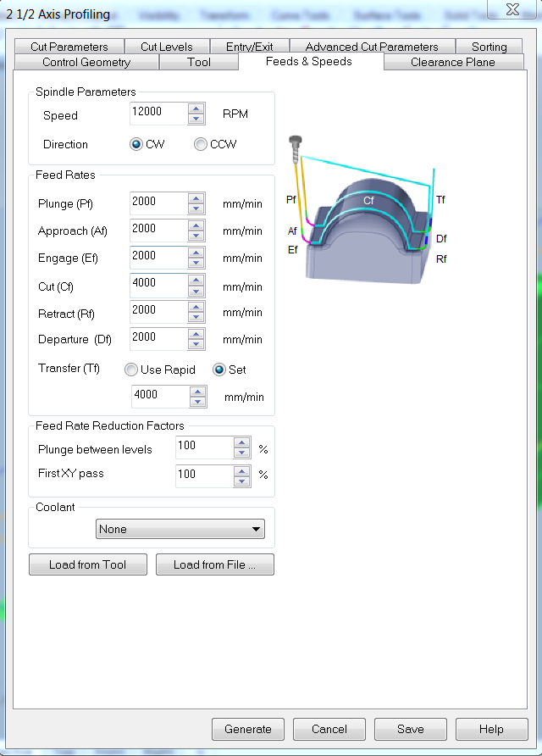This screenshot has height=756, width=542.
Task: Decrease Cut (Cf) feed rate arrow
Action: pyautogui.click(x=196, y=290)
